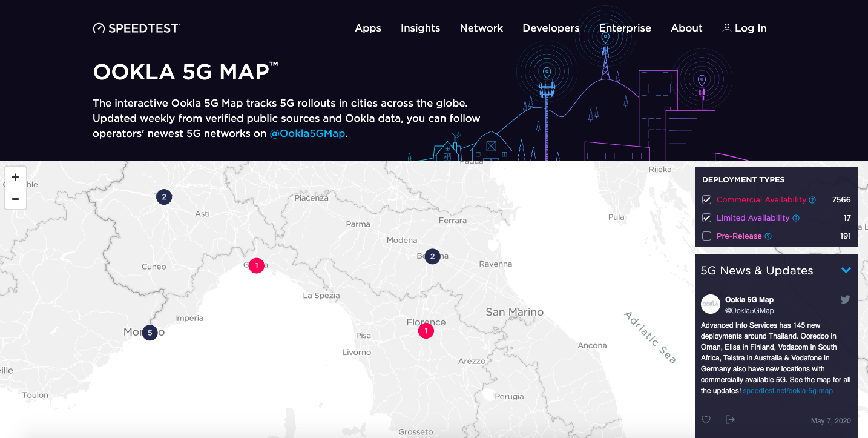Click Commercial Availability help icon
The height and width of the screenshot is (438, 868).
(x=812, y=200)
